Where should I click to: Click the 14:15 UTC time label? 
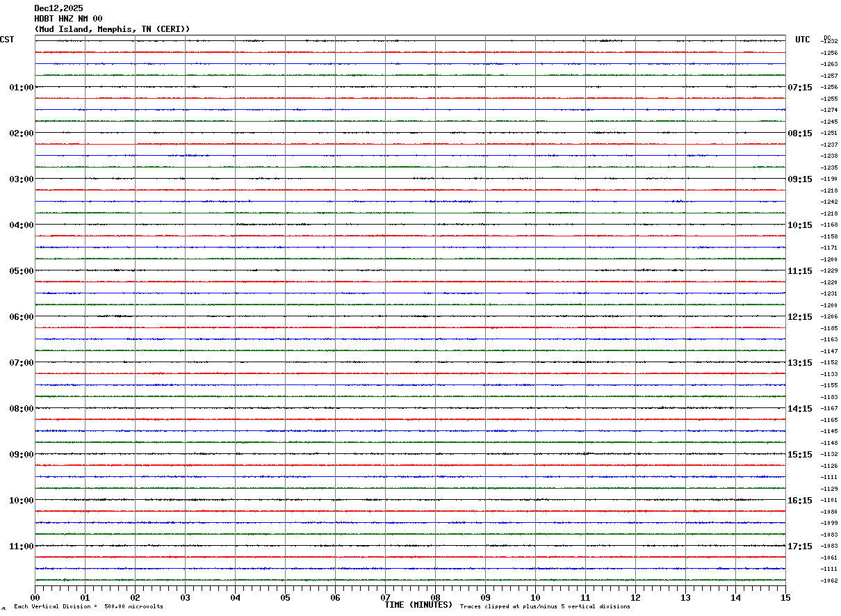(x=800, y=409)
